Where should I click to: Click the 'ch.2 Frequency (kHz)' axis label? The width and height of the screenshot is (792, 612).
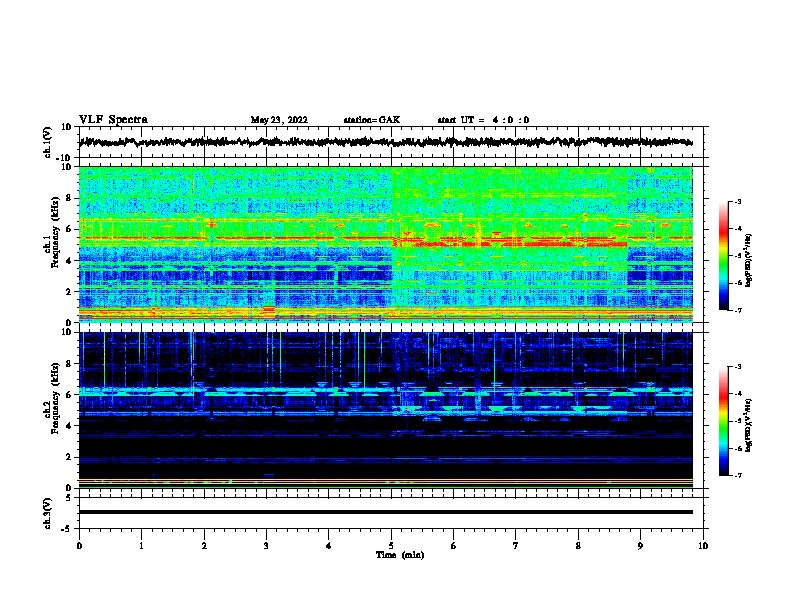51,398
